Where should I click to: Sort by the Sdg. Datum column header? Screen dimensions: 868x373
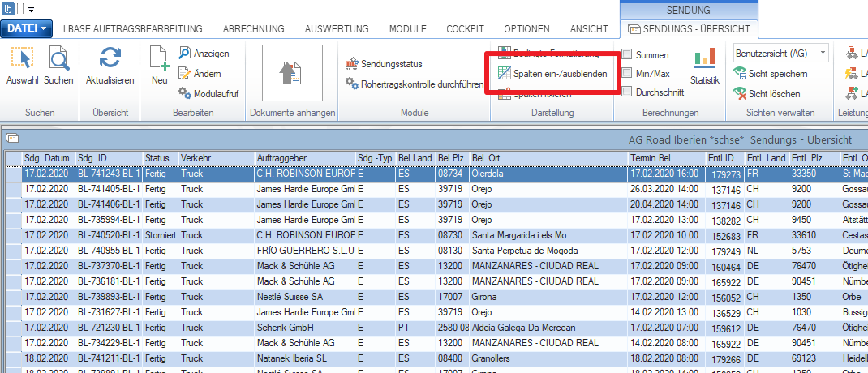48,158
